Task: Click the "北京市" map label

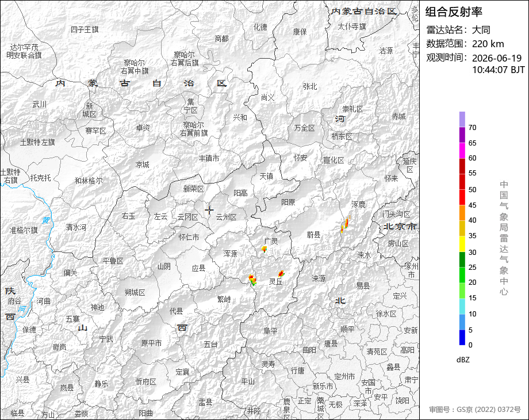Action: 400,226
